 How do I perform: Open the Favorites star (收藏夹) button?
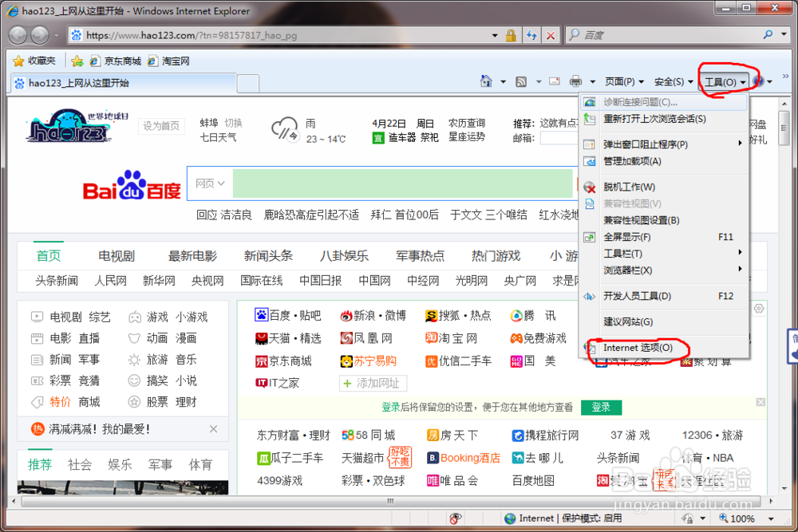(34, 61)
